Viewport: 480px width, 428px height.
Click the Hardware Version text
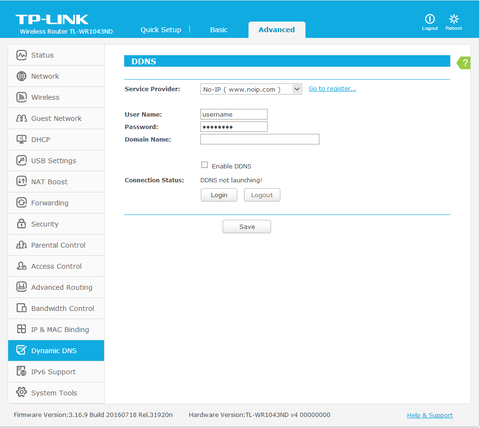pyautogui.click(x=259, y=415)
